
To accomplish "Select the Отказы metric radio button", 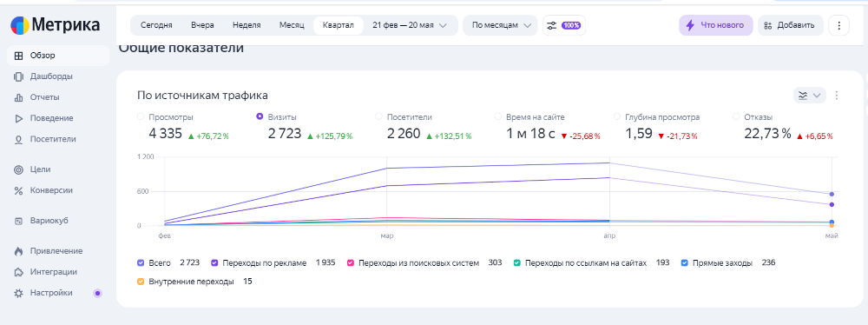I will [x=736, y=117].
